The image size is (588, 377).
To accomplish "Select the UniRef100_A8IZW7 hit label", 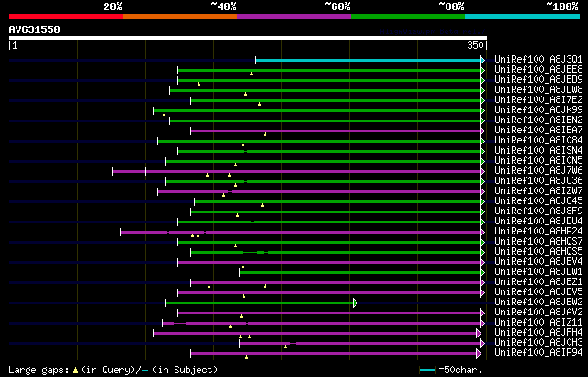I will point(538,191).
